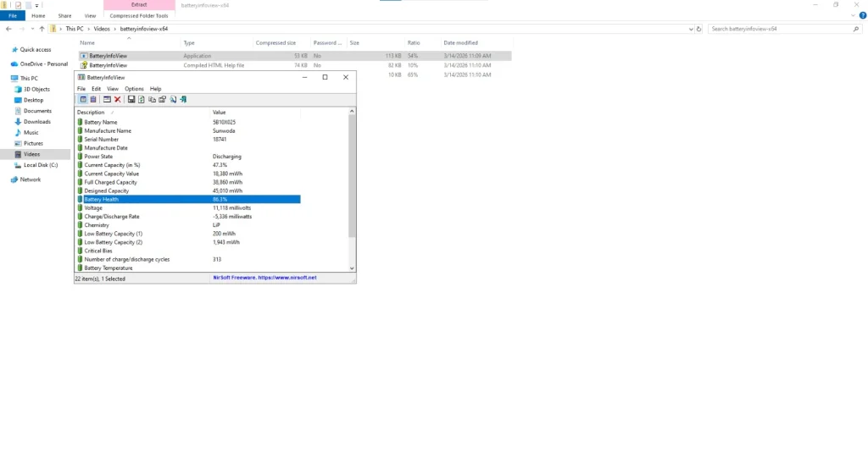Select Show Battery Log toolbar icon

(93, 100)
